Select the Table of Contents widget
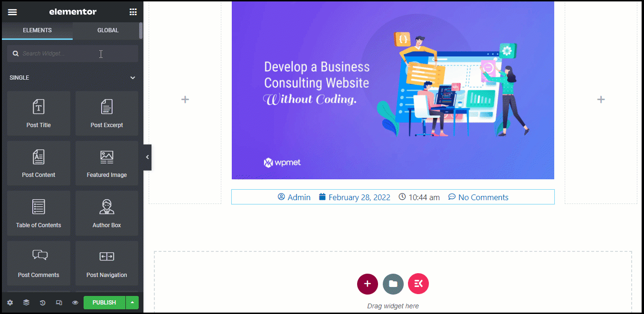Screen dimensions: 644x314 (38, 213)
